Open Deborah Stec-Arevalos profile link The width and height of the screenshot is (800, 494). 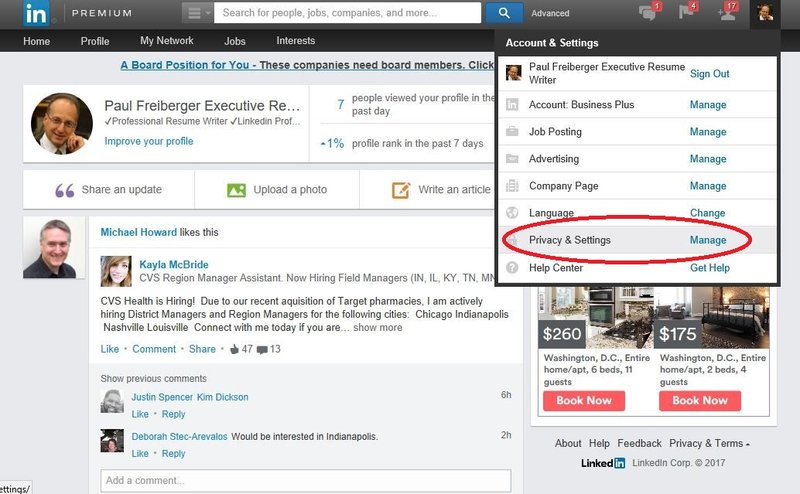179,437
